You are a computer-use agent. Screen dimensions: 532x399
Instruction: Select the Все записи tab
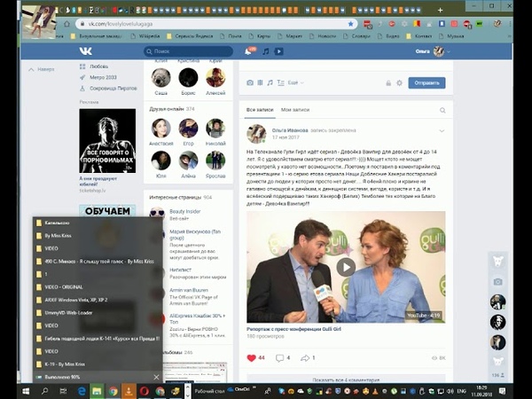[x=260, y=109]
